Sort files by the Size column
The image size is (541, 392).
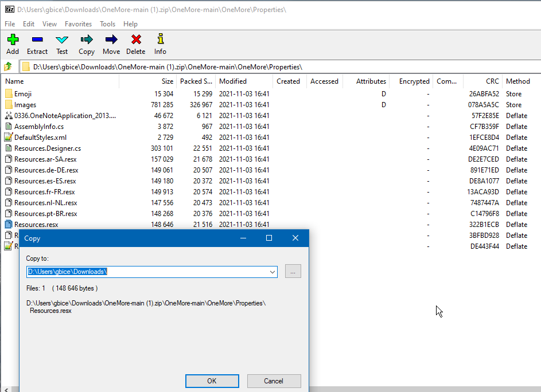point(167,81)
